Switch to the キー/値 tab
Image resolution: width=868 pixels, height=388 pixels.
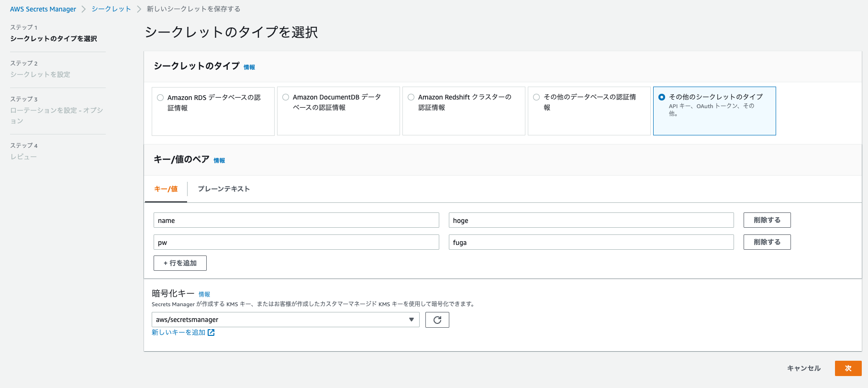pyautogui.click(x=166, y=189)
